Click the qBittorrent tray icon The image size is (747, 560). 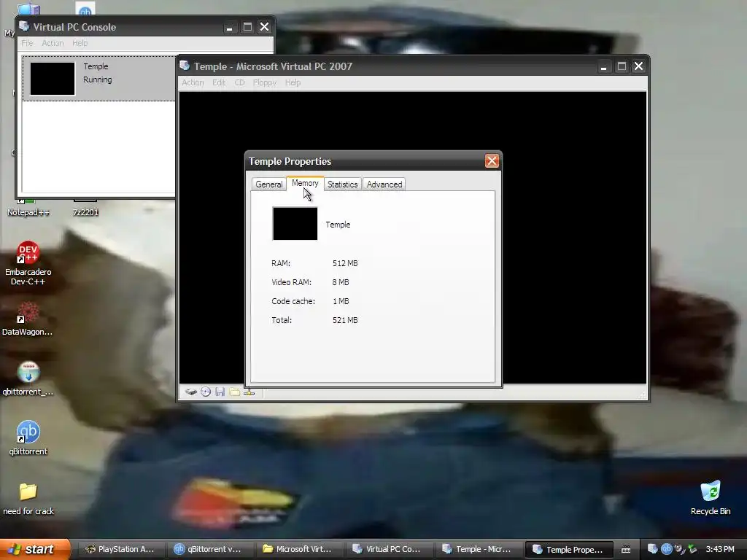coord(666,549)
